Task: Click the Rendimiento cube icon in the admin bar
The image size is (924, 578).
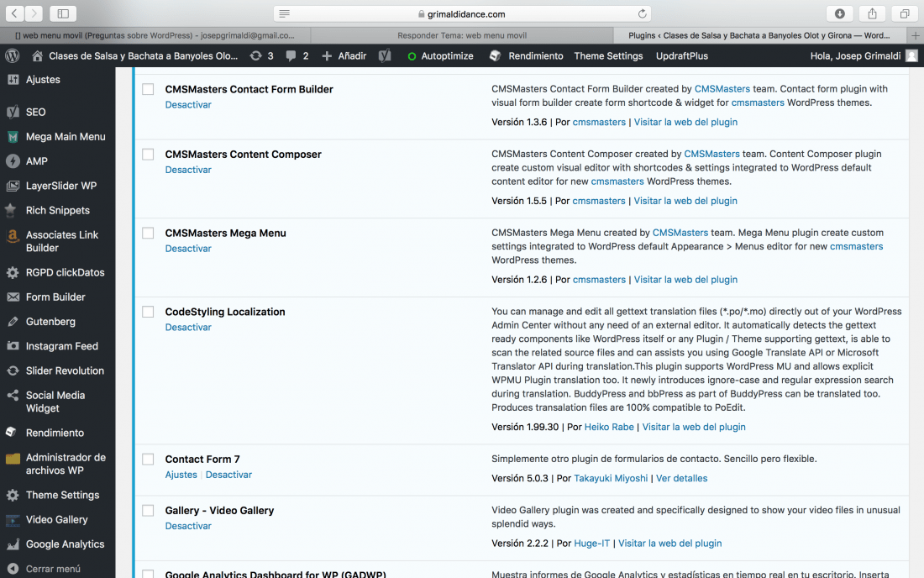Action: [495, 56]
